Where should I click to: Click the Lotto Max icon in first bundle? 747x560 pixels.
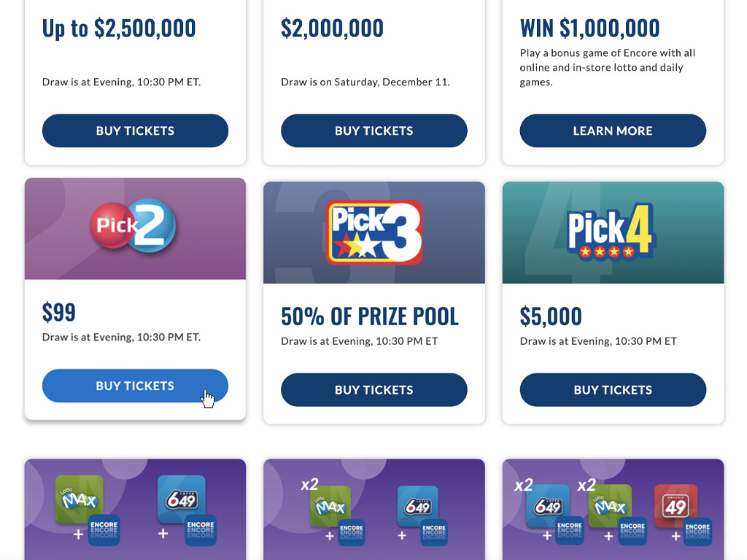point(79,499)
